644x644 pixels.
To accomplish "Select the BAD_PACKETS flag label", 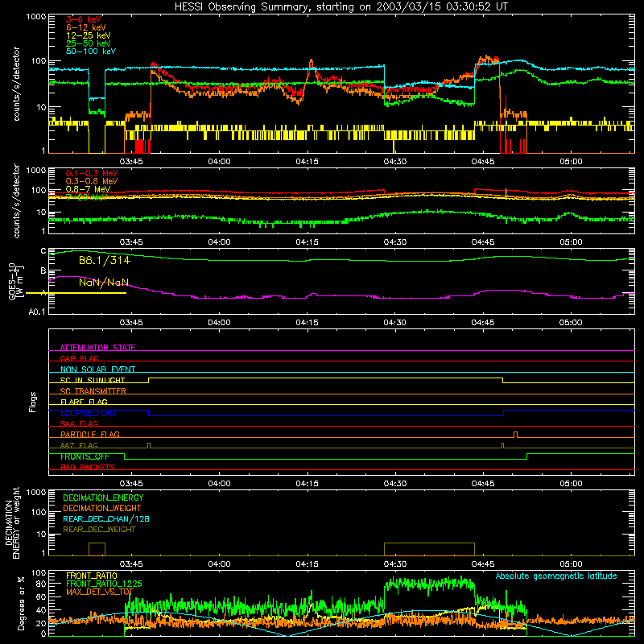I will click(x=88, y=467).
